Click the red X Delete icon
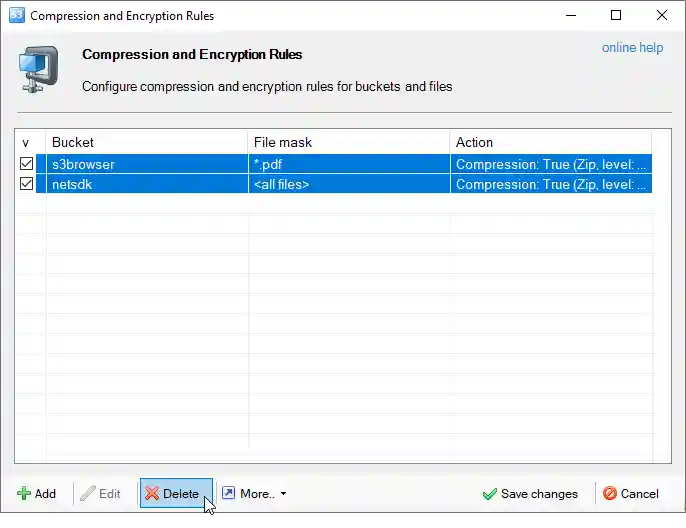 tap(152, 494)
